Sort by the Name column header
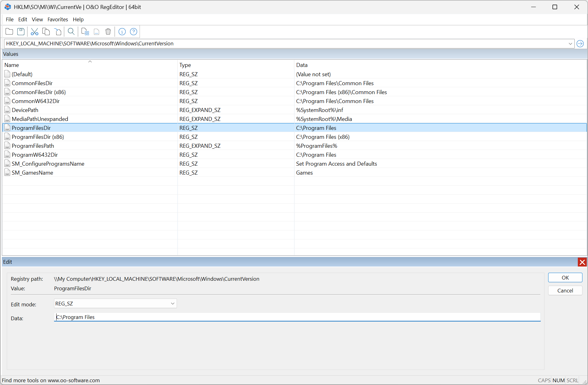The image size is (588, 385). tap(90, 65)
